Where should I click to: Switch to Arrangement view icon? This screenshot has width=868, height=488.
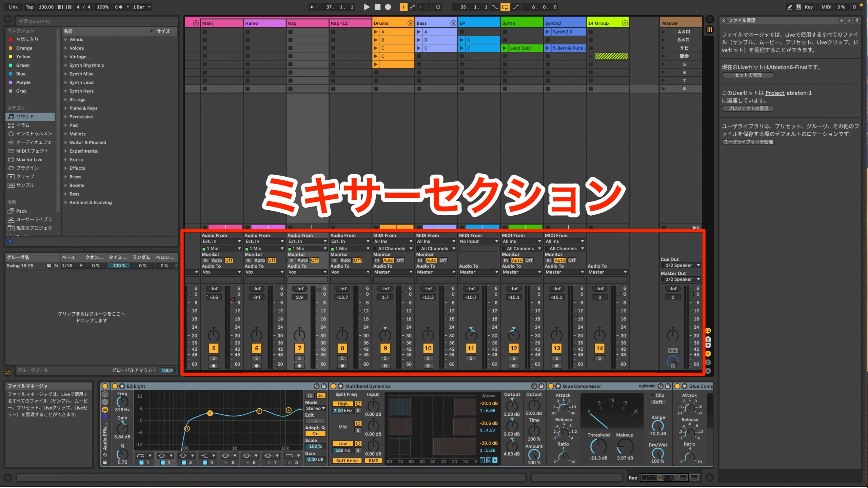[x=710, y=19]
